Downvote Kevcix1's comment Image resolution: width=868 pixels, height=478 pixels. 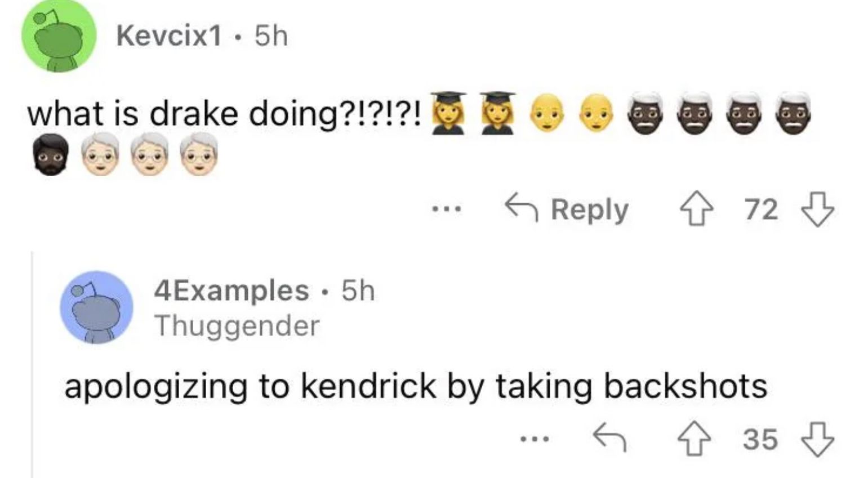coord(817,210)
